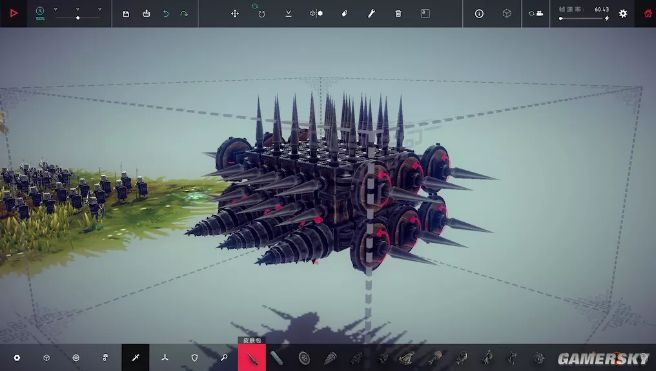Open the locomotion wheel category tab
The width and height of the screenshot is (656, 371).
pyautogui.click(x=76, y=358)
